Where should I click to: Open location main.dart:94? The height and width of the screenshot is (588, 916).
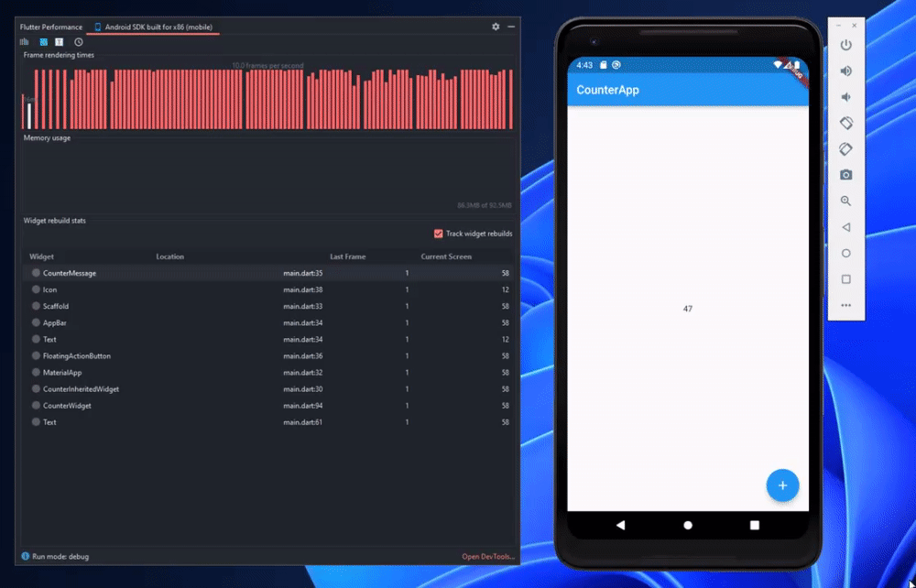coord(302,405)
